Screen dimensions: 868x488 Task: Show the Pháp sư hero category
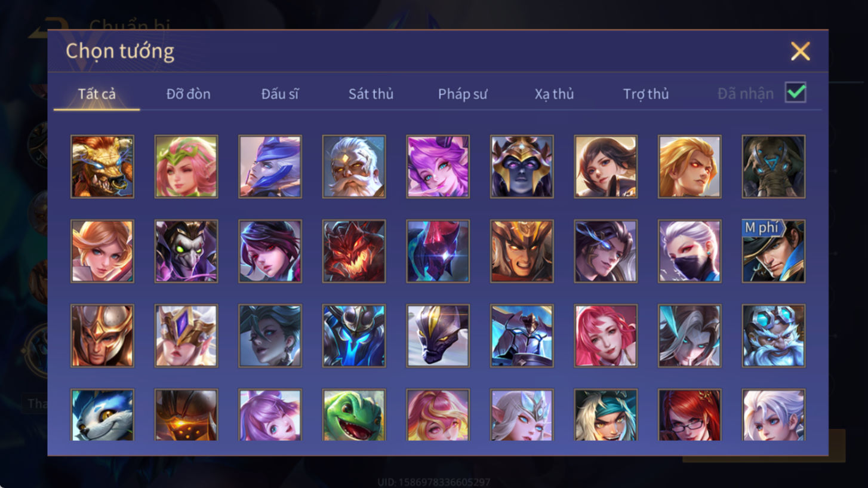point(463,94)
